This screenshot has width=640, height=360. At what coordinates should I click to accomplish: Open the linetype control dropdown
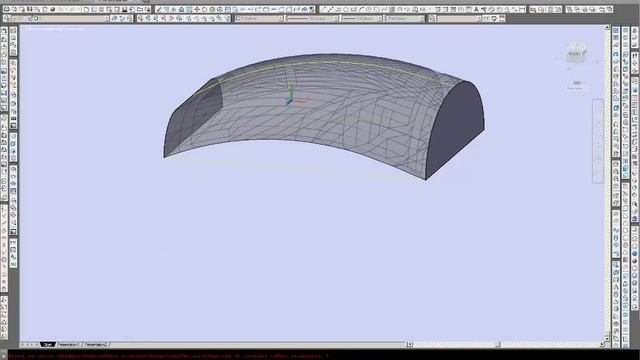coord(313,18)
